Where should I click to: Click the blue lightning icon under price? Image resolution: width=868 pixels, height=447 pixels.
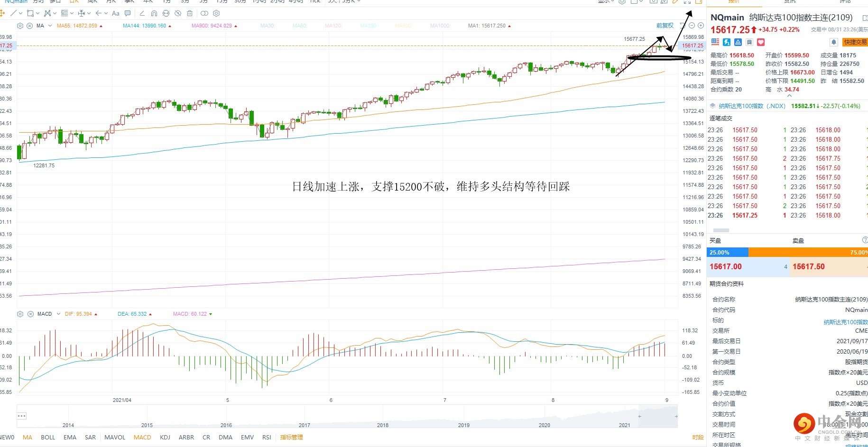click(727, 42)
